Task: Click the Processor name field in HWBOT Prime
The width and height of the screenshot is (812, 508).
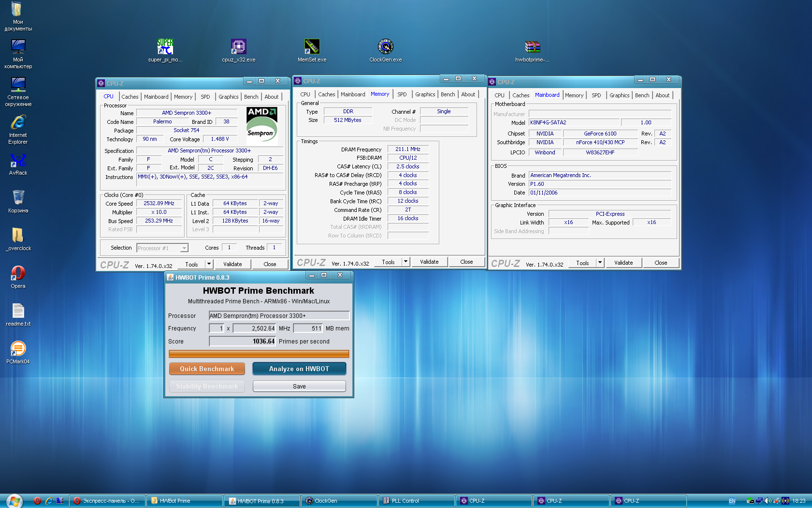Action: coord(279,315)
